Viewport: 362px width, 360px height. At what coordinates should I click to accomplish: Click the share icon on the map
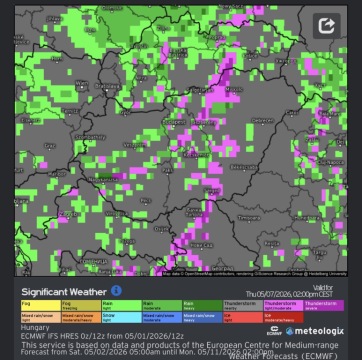[326, 26]
